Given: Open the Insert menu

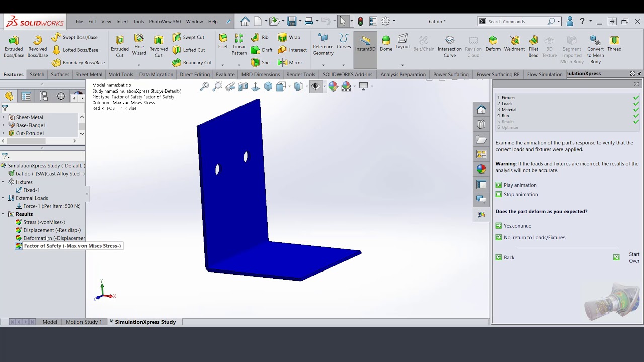Looking at the screenshot, I should pyautogui.click(x=122, y=22).
